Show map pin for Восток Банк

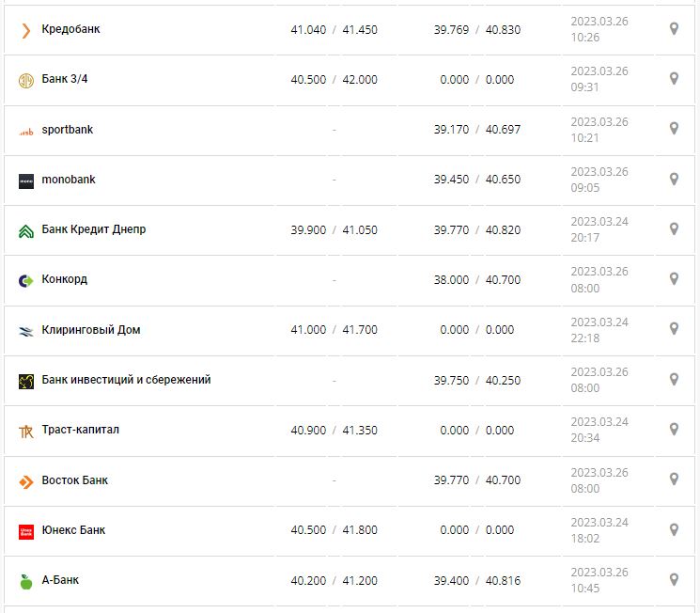click(x=674, y=479)
